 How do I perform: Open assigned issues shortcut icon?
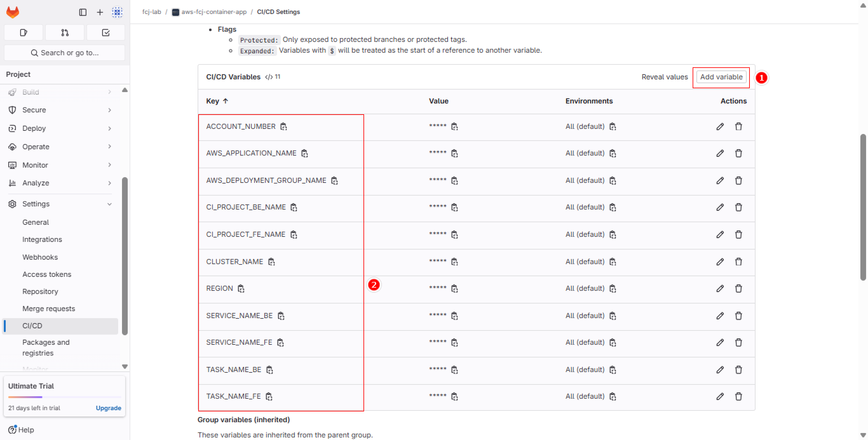pyautogui.click(x=24, y=33)
